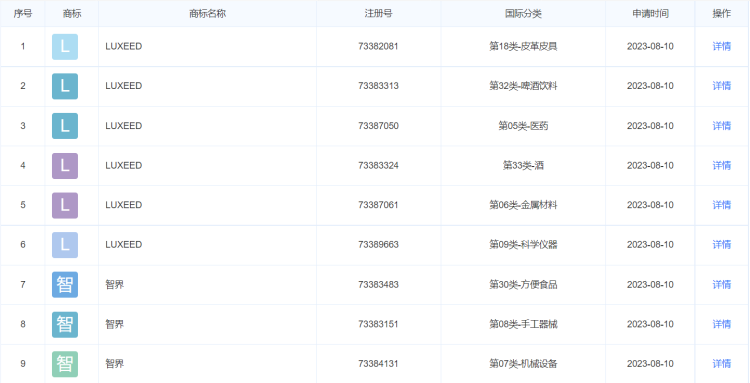Select the LUXEED name in row 5

[123, 205]
